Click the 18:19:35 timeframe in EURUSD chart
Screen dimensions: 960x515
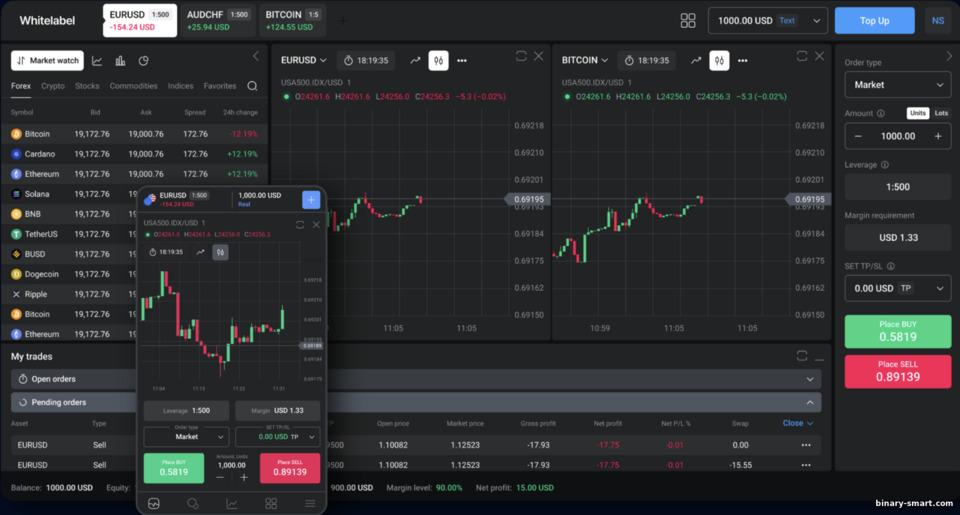click(366, 60)
